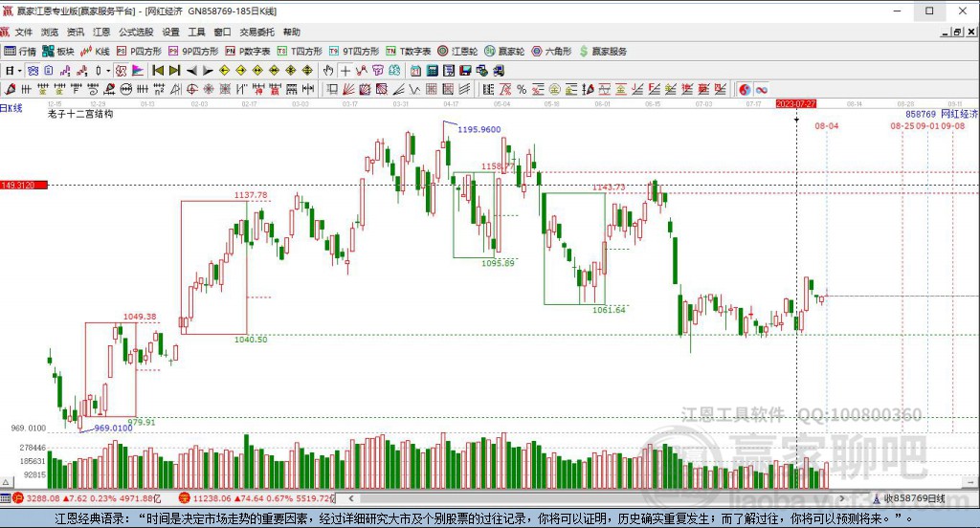Open the T四方形 tool
The height and width of the screenshot is (528, 980).
pyautogui.click(x=300, y=52)
